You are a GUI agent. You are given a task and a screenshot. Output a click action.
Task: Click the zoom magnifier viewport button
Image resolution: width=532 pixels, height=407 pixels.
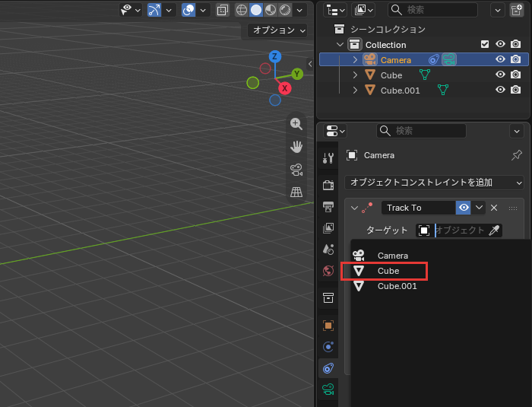[x=296, y=124]
